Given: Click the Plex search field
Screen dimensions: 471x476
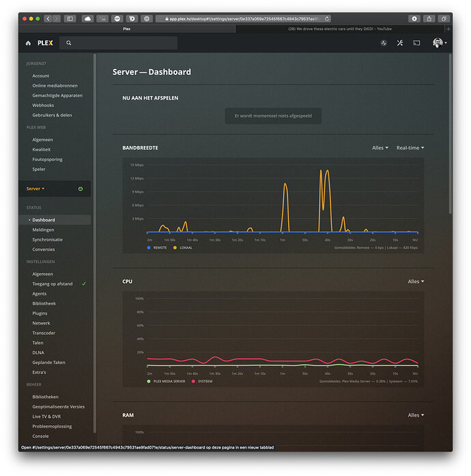Looking at the screenshot, I should click(x=119, y=43).
